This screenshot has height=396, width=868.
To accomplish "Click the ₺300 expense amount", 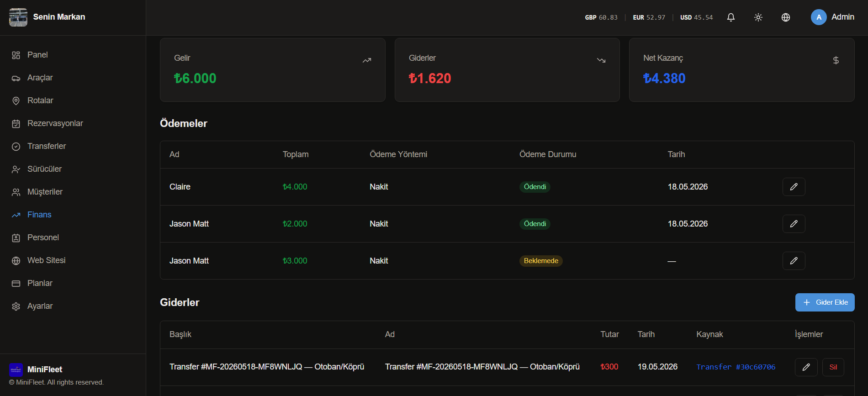I will [x=609, y=367].
